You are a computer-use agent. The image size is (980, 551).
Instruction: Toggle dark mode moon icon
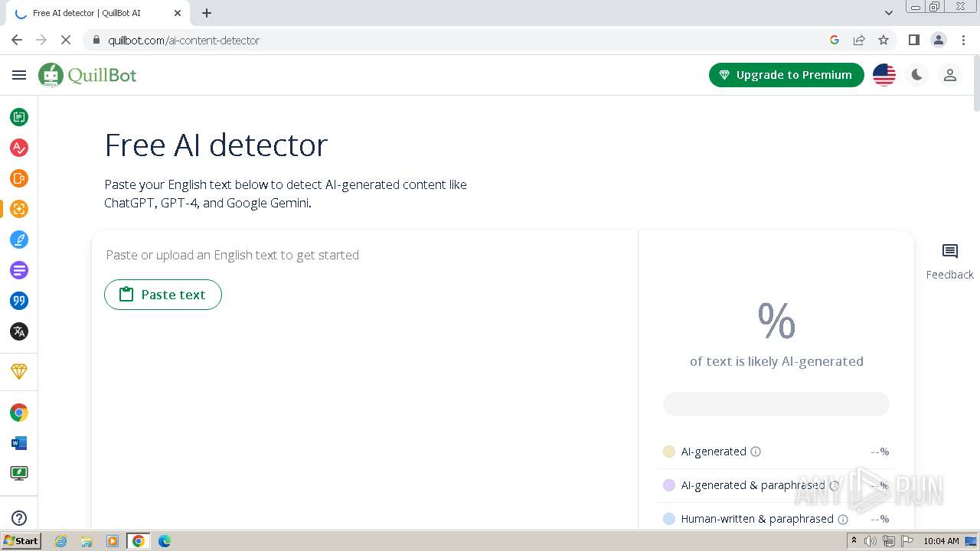pos(916,75)
